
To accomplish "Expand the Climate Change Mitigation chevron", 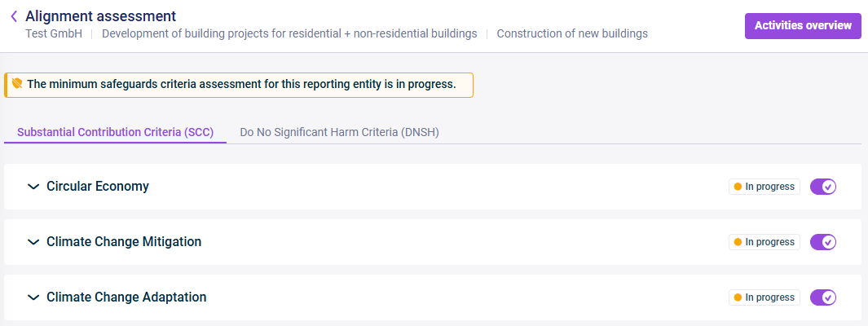I will point(33,242).
